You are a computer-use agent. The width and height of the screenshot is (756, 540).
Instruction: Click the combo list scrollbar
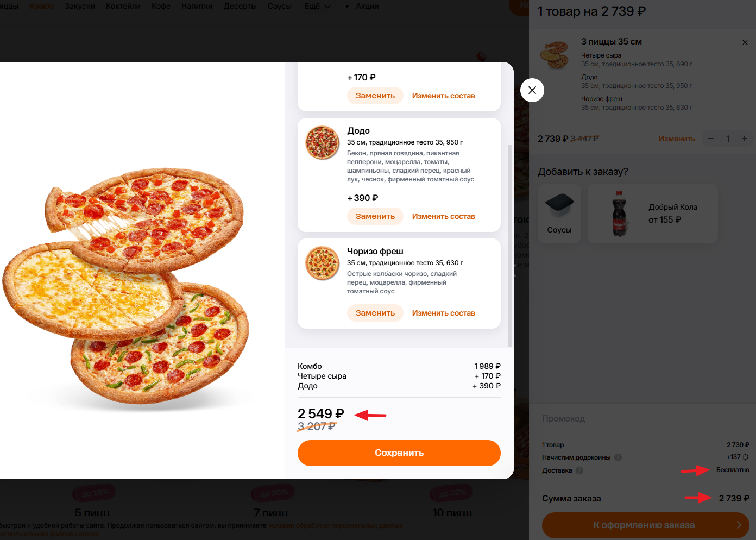[x=509, y=244]
